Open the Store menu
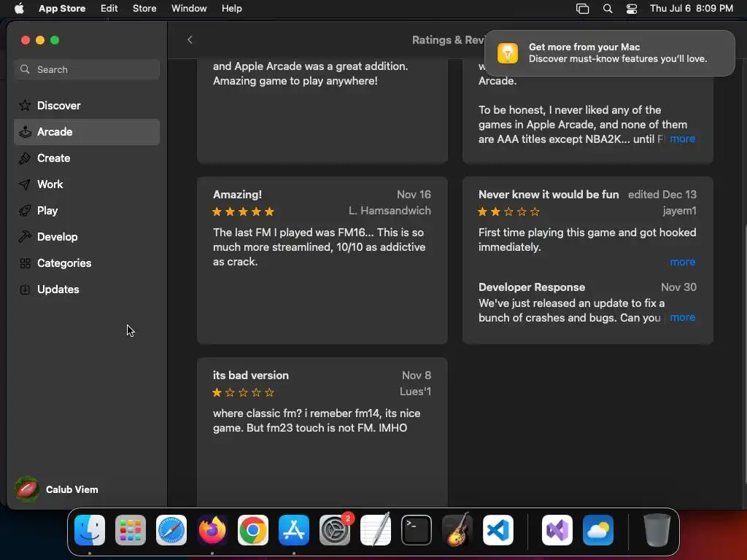The height and width of the screenshot is (560, 747). coord(144,9)
